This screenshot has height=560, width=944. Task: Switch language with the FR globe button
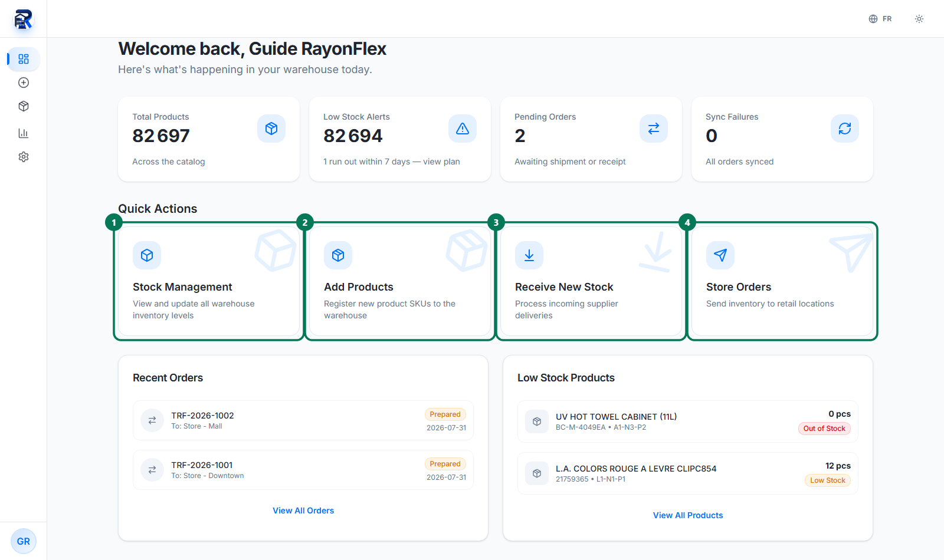click(x=880, y=19)
